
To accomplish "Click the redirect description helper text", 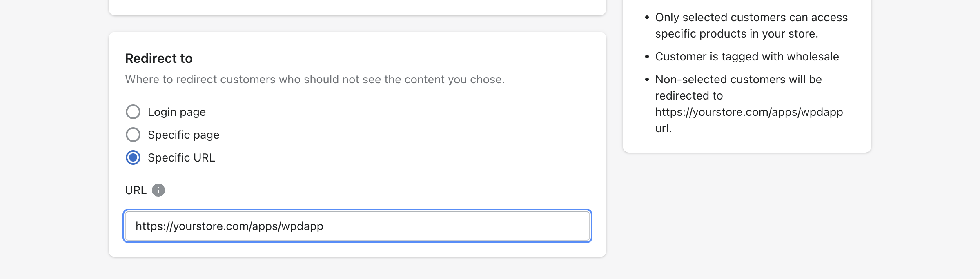I will [315, 79].
